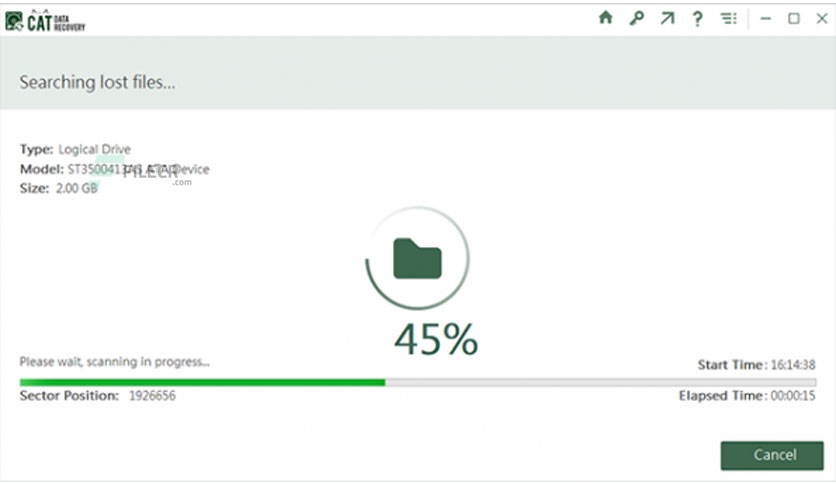This screenshot has width=836, height=484.
Task: Maximize the application window
Action: click(794, 19)
